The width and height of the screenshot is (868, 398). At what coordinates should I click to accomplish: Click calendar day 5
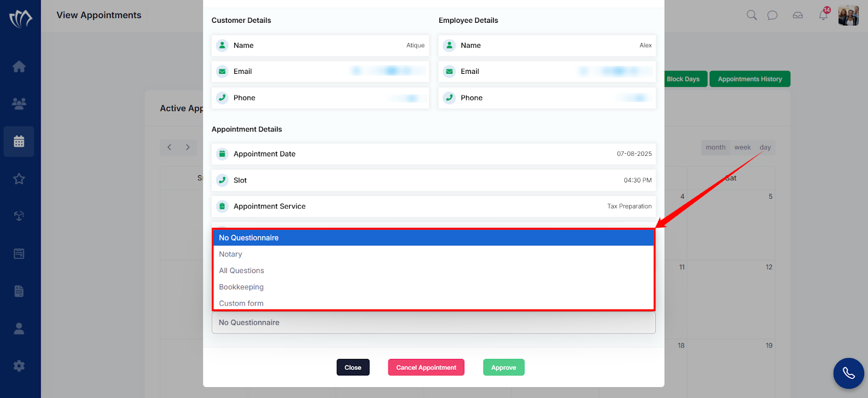click(x=770, y=197)
